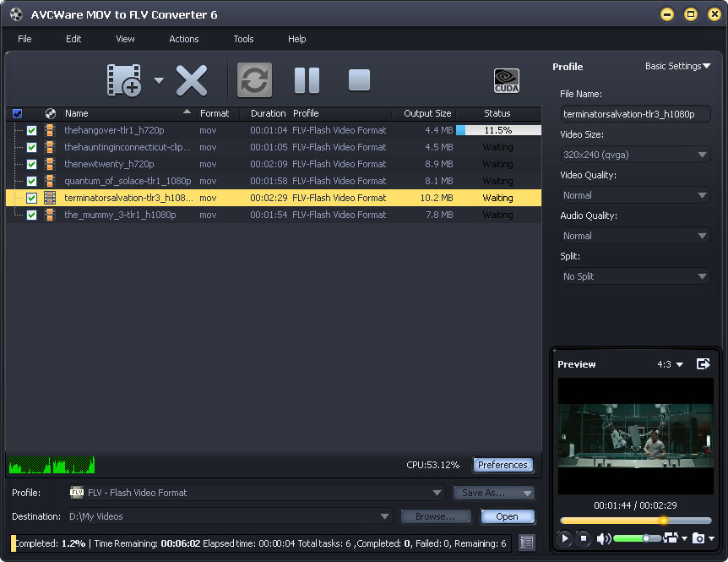728x562 pixels.
Task: Open the Actions menu
Action: point(184,39)
